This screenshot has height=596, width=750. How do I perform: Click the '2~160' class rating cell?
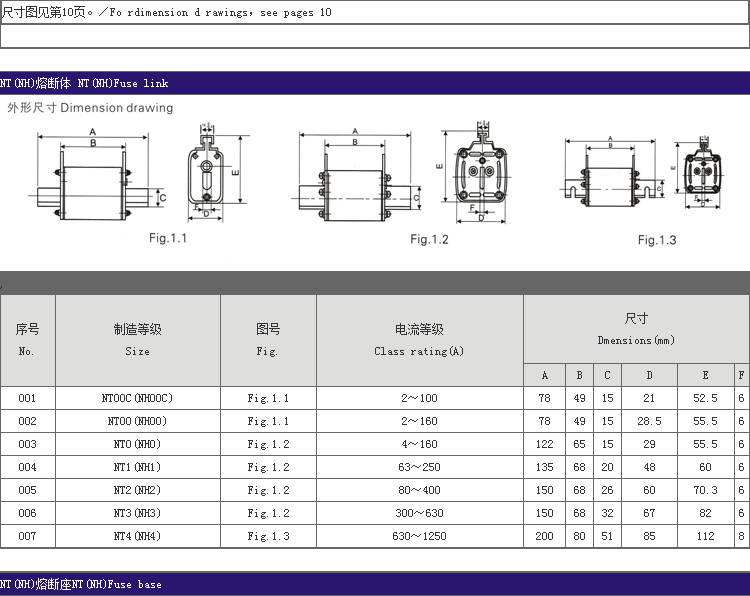pyautogui.click(x=419, y=421)
